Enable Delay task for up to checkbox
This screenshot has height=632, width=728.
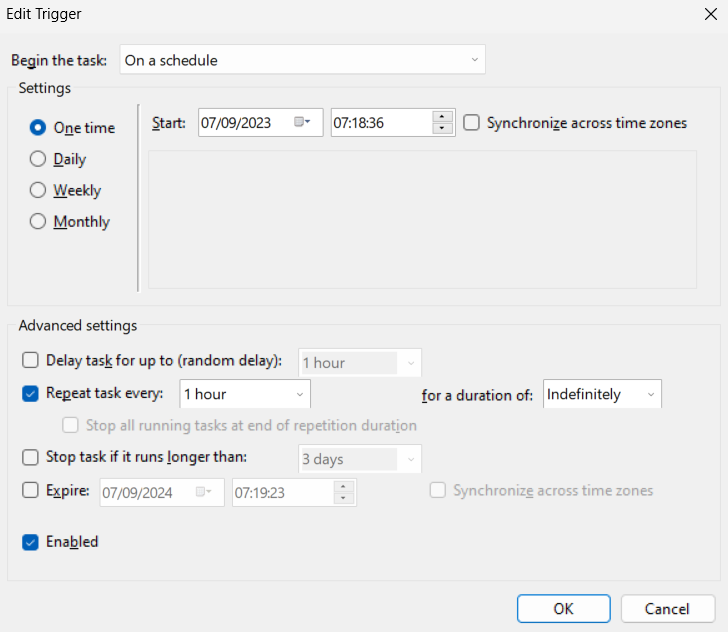[x=30, y=360]
